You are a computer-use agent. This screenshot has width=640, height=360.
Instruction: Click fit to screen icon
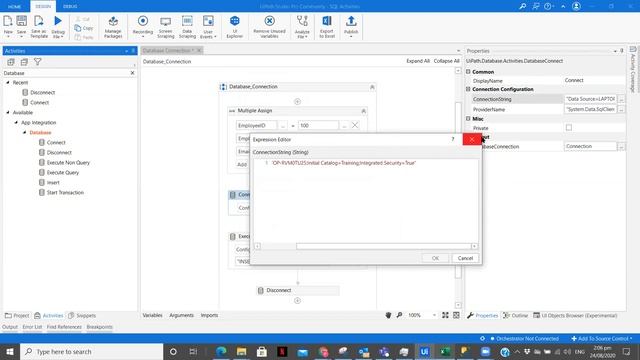tap(445, 315)
